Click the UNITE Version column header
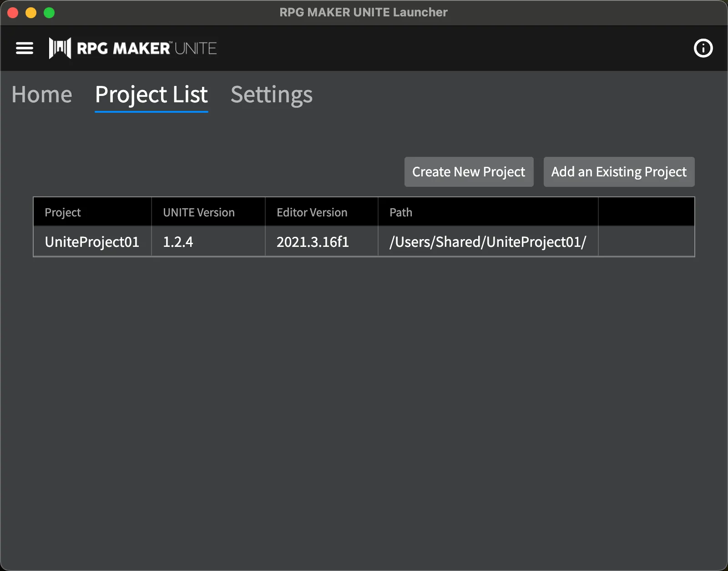This screenshot has width=728, height=571. pos(199,212)
